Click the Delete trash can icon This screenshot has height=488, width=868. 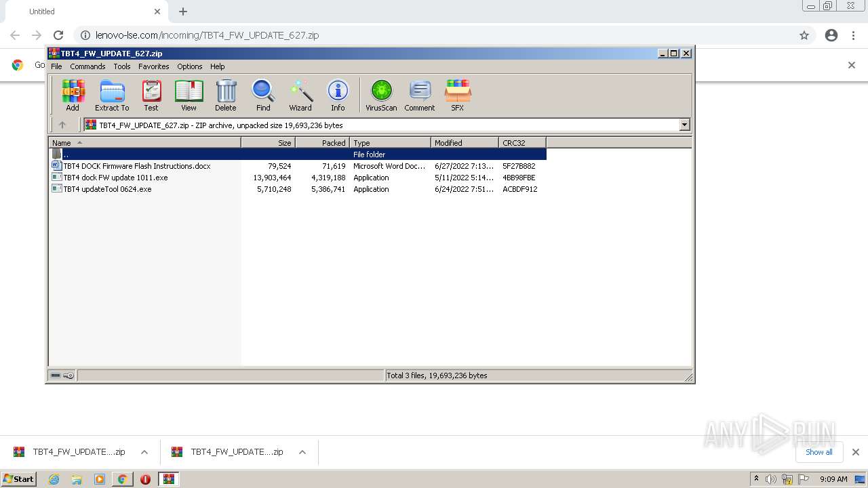coord(226,95)
